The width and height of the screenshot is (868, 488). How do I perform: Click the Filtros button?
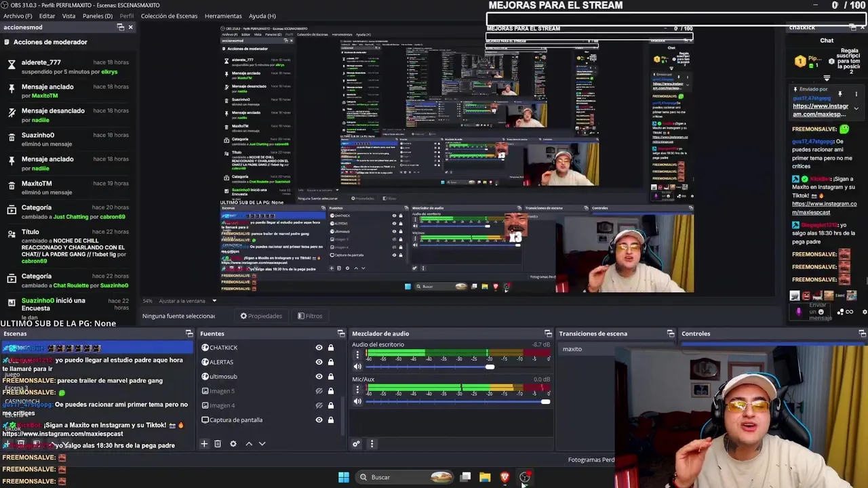click(x=309, y=316)
